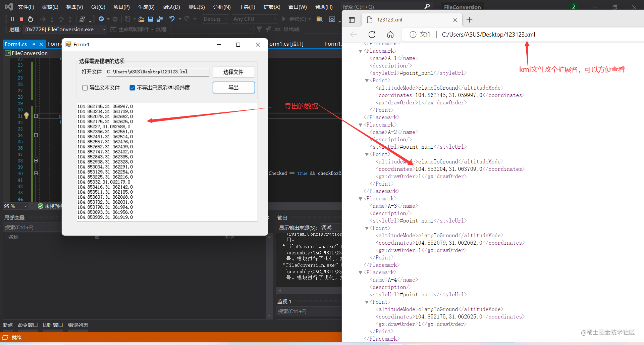Open a new browser tab
The width and height of the screenshot is (644, 345).
470,20
